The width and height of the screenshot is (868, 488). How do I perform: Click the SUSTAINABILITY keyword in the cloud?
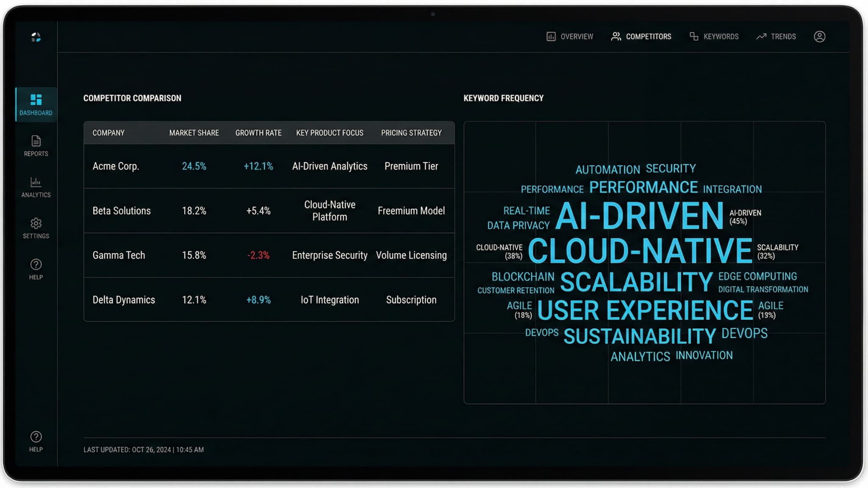[639, 335]
